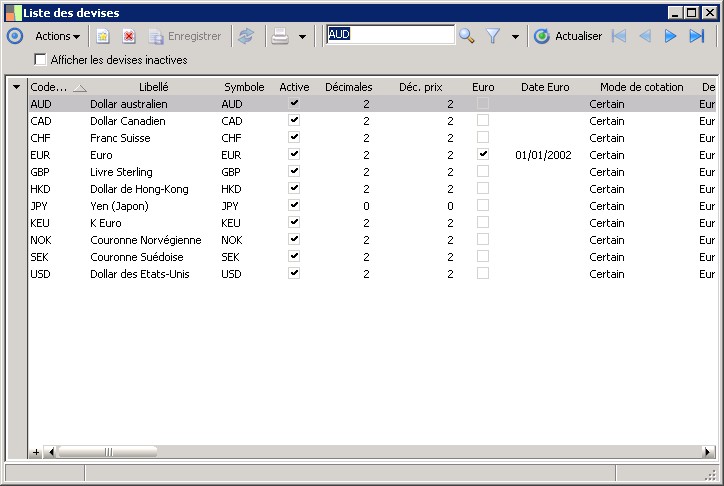This screenshot has height=486, width=724.
Task: Click the red delete record icon
Action: (x=129, y=36)
